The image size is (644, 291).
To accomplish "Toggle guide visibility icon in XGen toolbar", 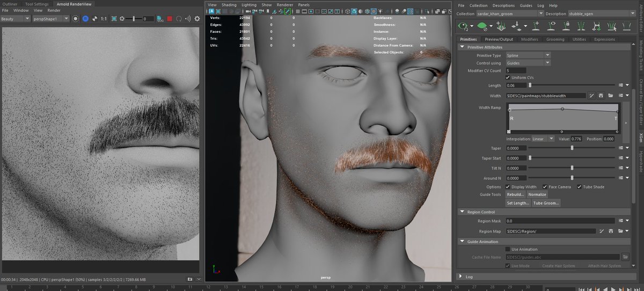I will click(551, 26).
